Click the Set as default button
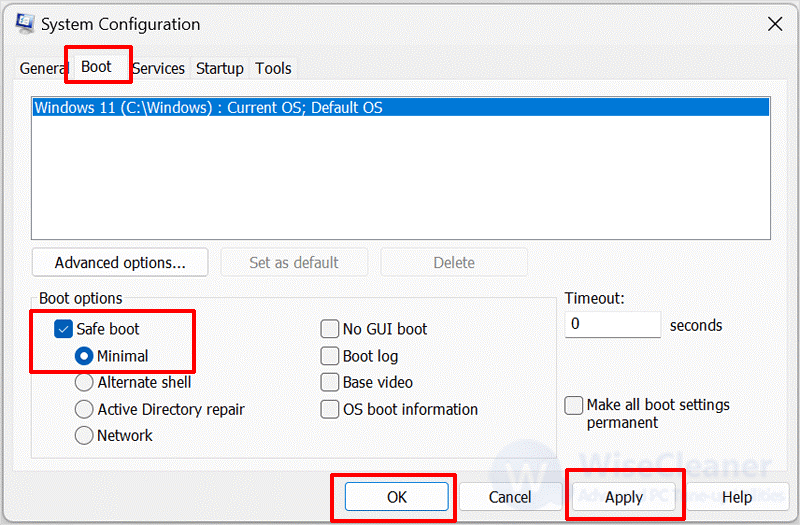 (294, 262)
